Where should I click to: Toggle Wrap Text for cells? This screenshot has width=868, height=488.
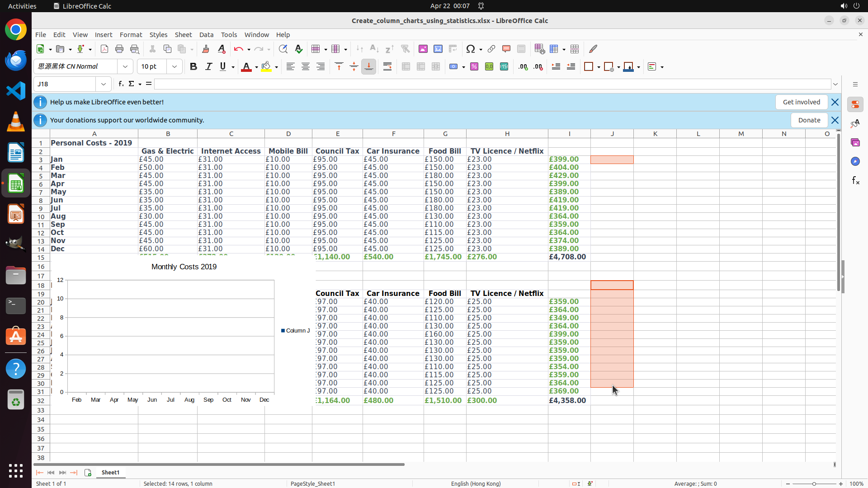387,67
